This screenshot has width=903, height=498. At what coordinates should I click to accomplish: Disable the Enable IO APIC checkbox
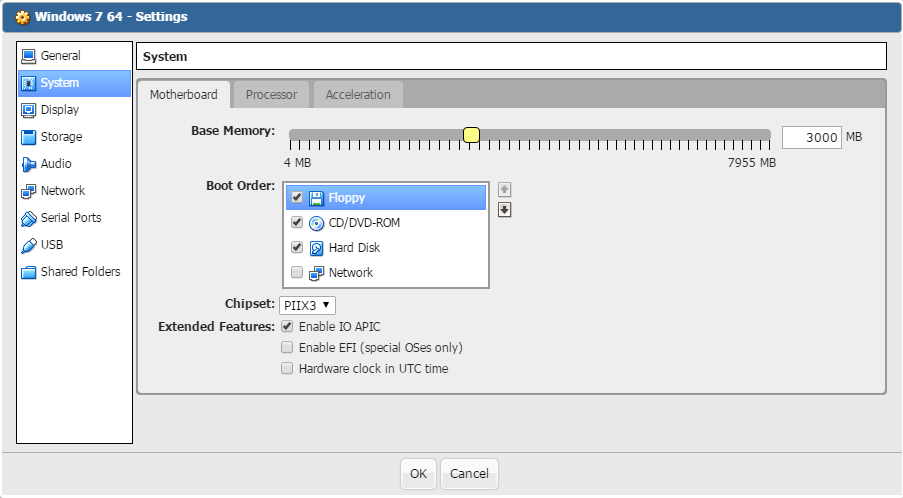(x=288, y=327)
